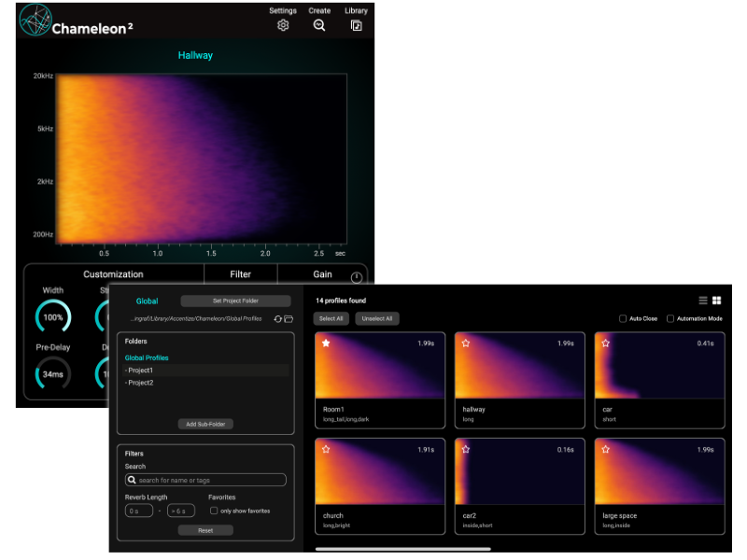Unfavorite the Room1 profile star
The height and width of the screenshot is (560, 747).
[326, 343]
